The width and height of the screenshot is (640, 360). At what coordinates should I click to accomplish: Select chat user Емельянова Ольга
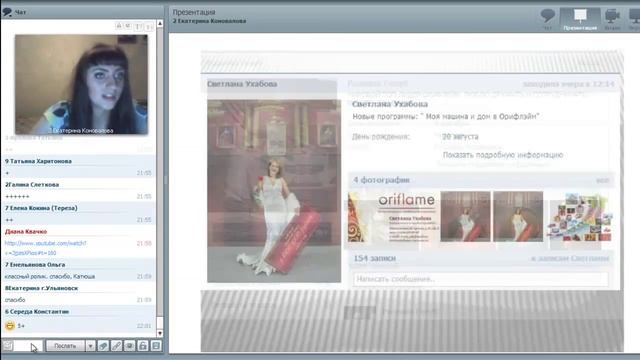(x=35, y=264)
